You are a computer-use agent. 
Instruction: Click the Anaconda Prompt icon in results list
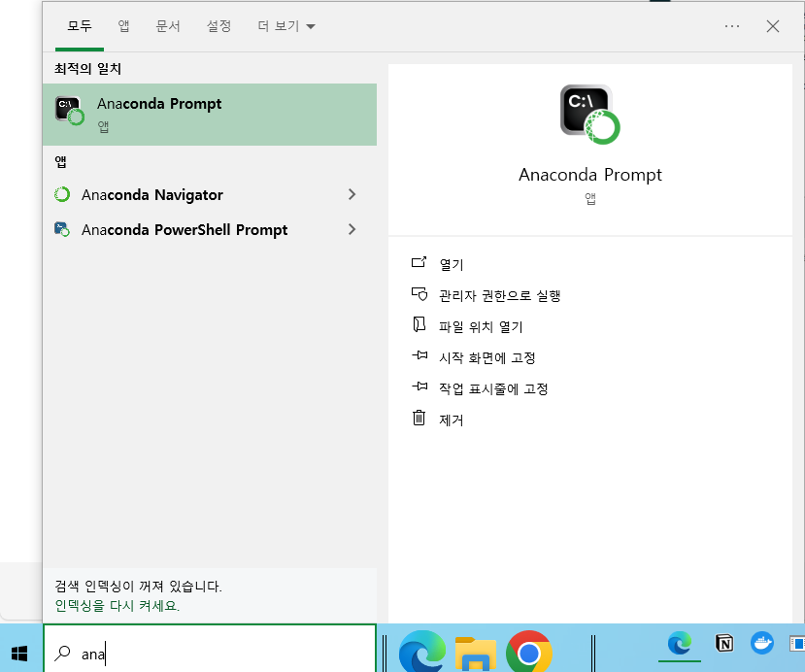point(69,111)
